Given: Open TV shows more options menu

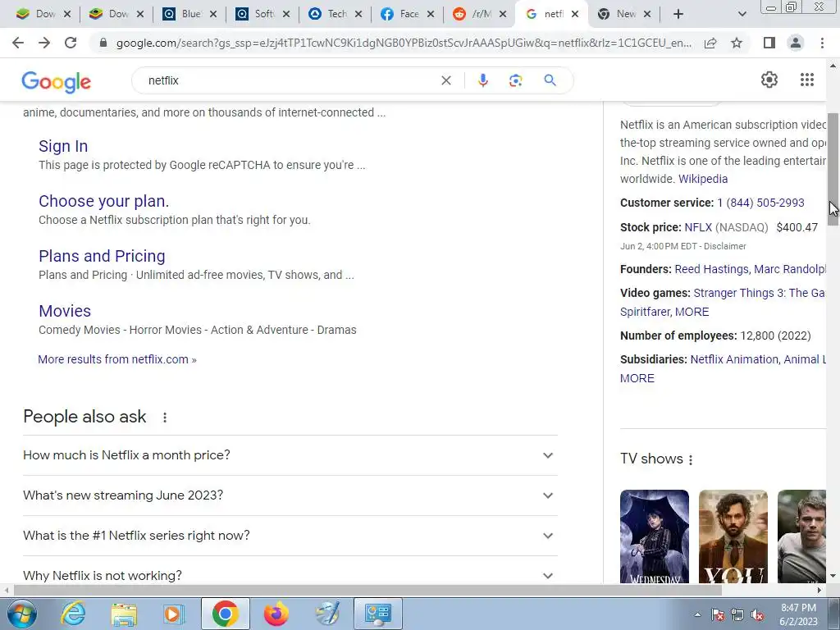Looking at the screenshot, I should pyautogui.click(x=691, y=459).
